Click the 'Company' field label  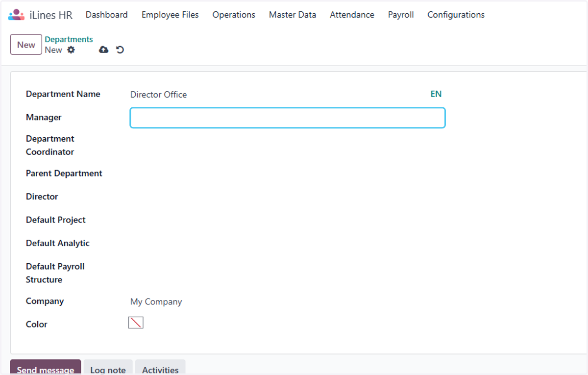pos(45,301)
